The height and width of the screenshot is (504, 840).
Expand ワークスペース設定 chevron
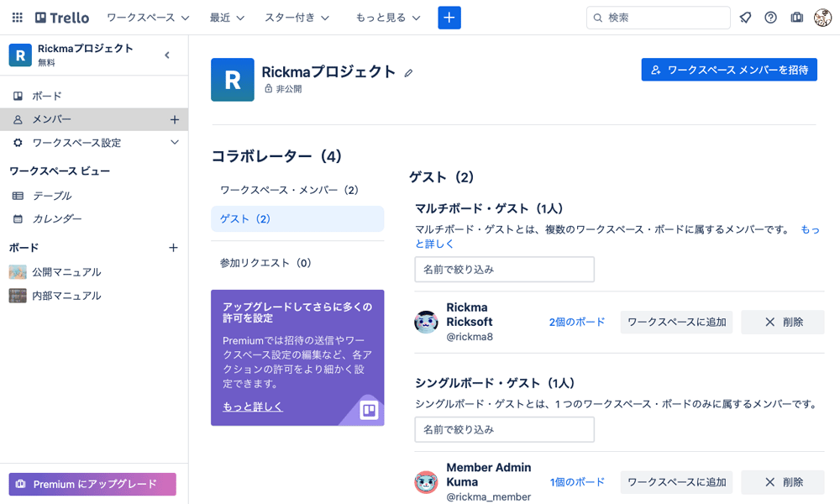[x=174, y=143]
